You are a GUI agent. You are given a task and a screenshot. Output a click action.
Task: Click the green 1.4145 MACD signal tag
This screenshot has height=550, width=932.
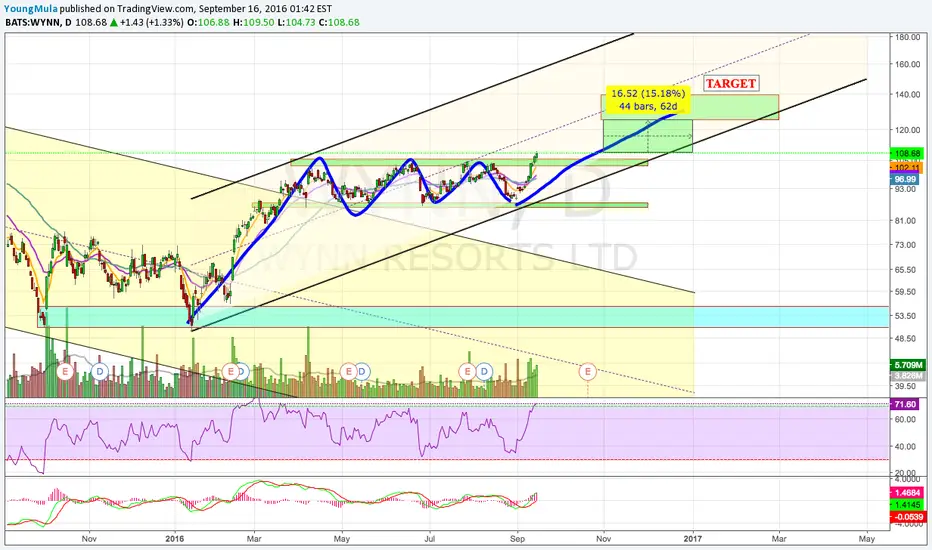coord(908,505)
